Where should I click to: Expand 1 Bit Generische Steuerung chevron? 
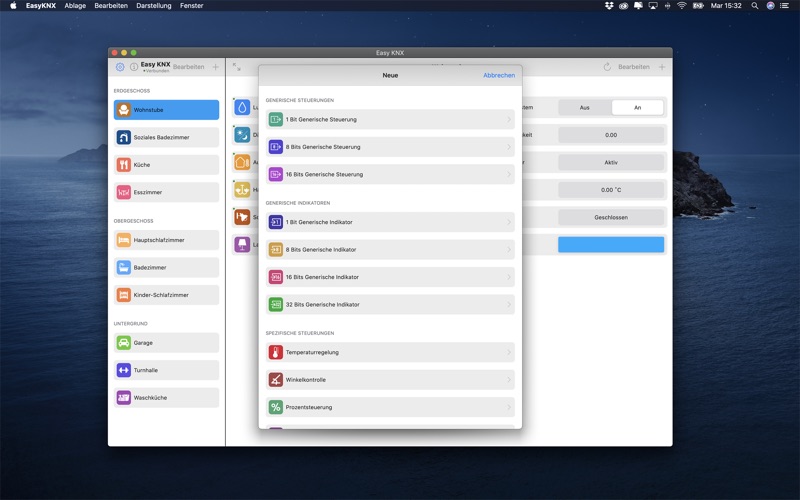509,119
